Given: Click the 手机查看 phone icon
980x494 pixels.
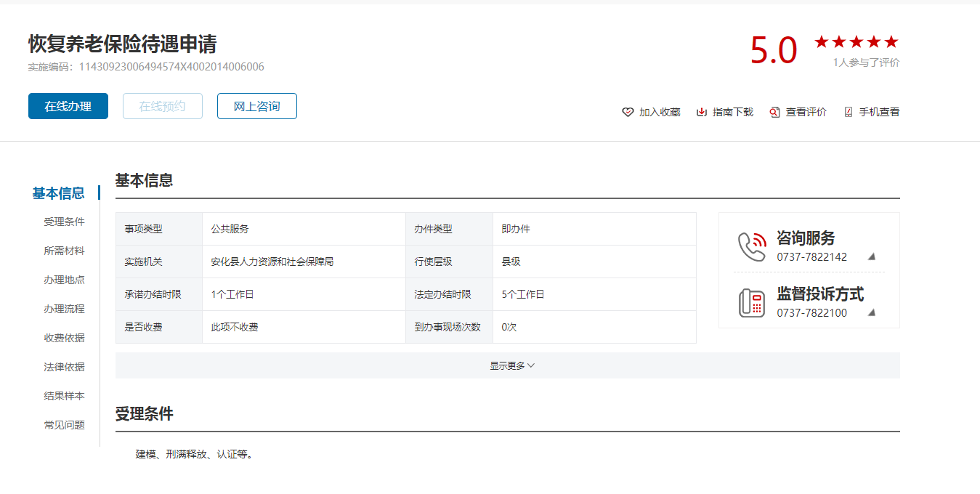Looking at the screenshot, I should pos(848,112).
